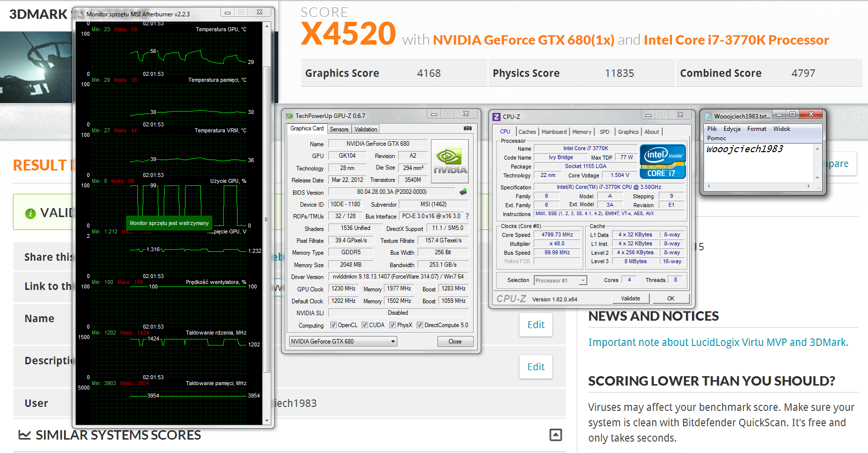Click the Notepad text area with Wooojciech1983

759,163
